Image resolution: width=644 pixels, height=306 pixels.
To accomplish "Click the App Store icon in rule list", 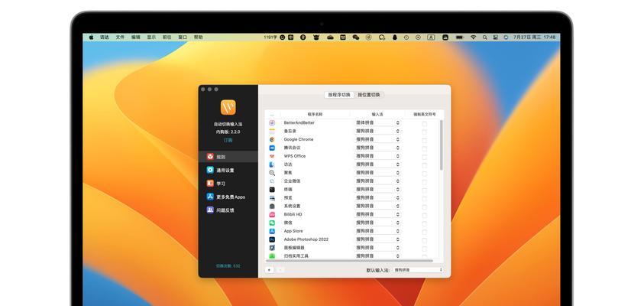I will pos(272,231).
